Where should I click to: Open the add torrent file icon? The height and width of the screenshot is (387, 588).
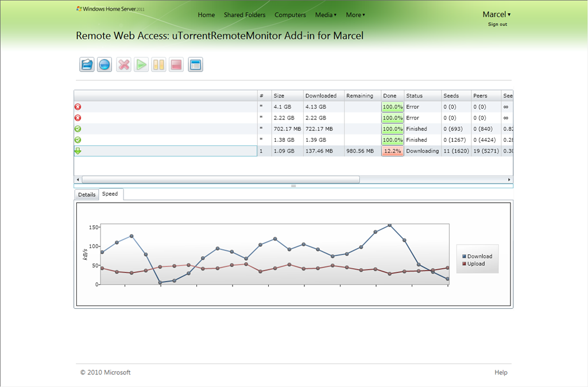(x=87, y=64)
